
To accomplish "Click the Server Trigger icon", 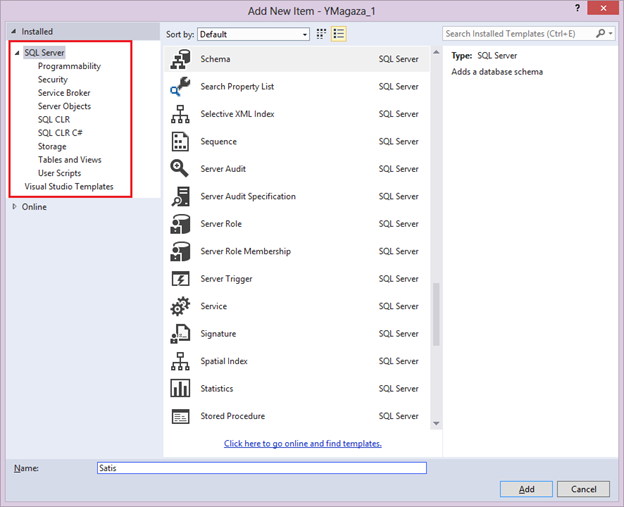I will point(180,279).
